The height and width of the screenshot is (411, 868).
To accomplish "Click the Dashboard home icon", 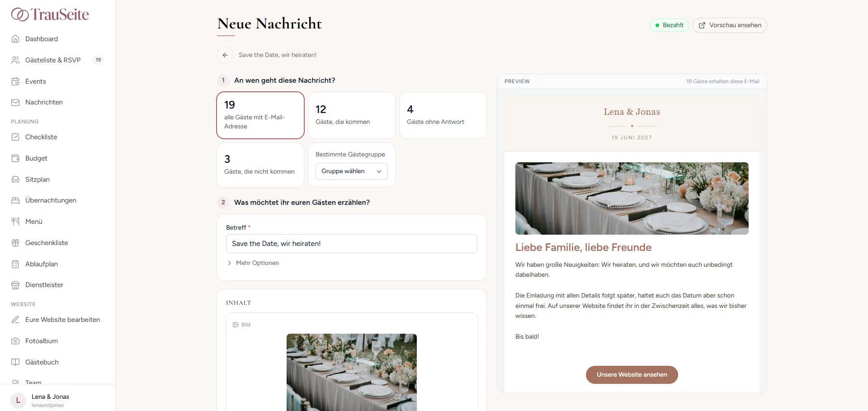I will click(15, 39).
